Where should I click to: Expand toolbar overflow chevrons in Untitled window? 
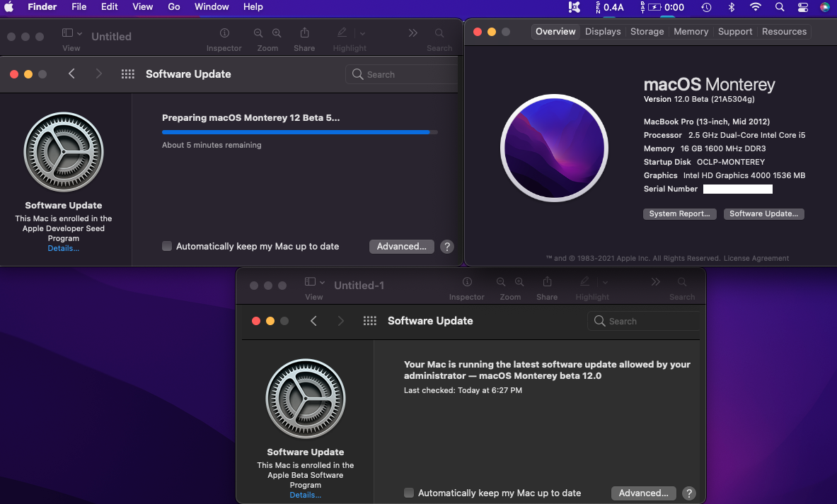pyautogui.click(x=412, y=33)
